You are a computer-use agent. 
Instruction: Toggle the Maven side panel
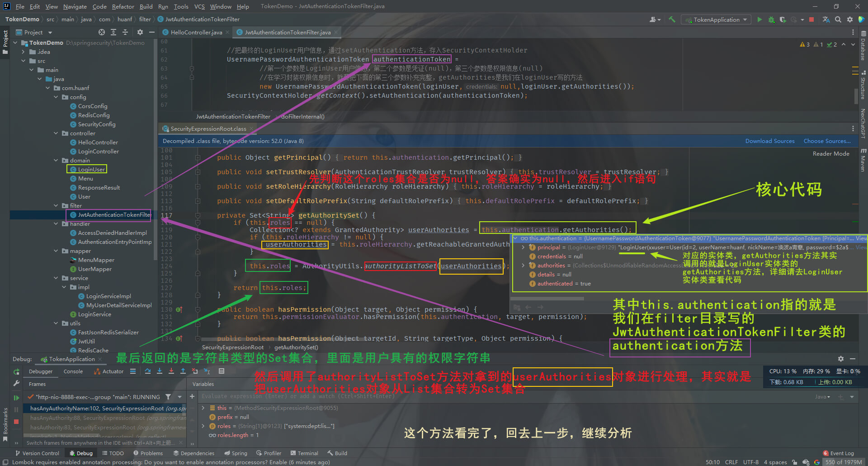coord(863,160)
